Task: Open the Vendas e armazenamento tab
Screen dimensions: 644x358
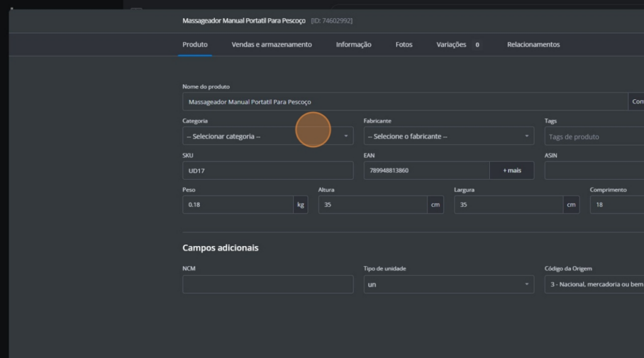Action: click(271, 45)
